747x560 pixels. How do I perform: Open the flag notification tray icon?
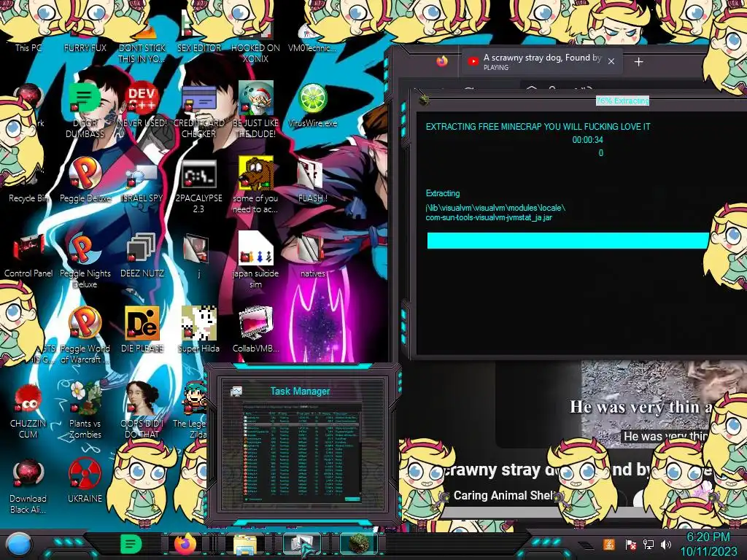pyautogui.click(x=630, y=545)
